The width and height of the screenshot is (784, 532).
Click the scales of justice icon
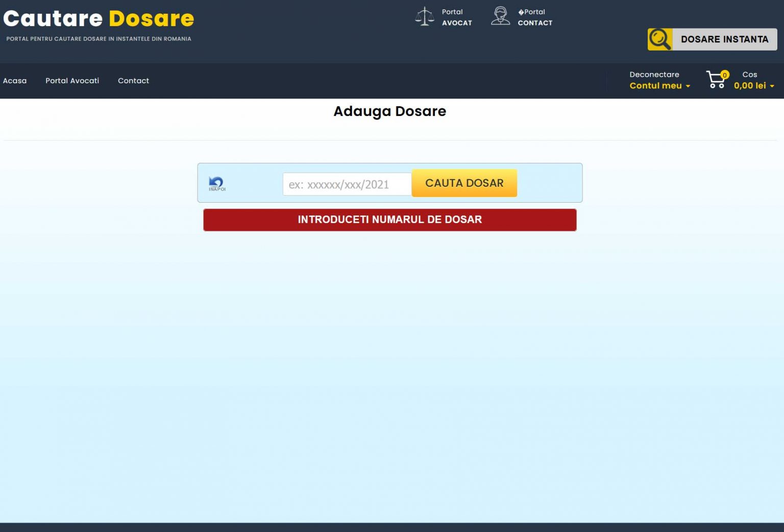425,16
